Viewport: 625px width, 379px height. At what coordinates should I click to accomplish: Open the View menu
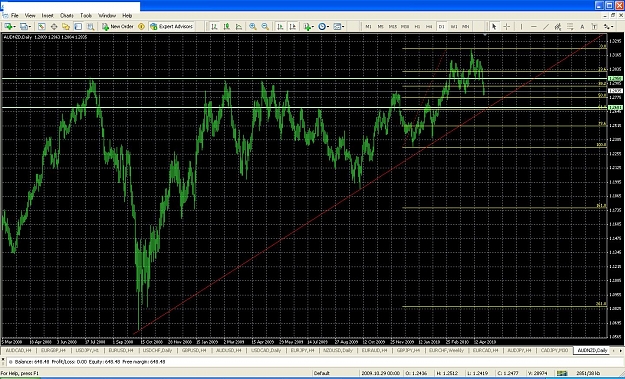30,16
